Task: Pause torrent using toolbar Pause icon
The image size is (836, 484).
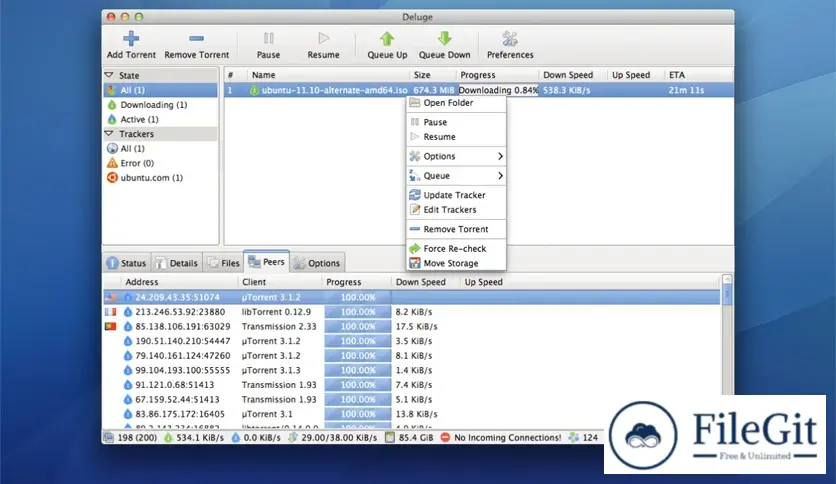Action: pos(268,38)
